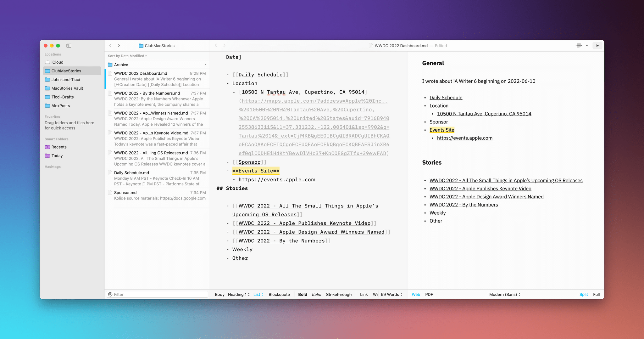Select the Keynote Video.md file
Screen dimensions: 644x339
157,138
